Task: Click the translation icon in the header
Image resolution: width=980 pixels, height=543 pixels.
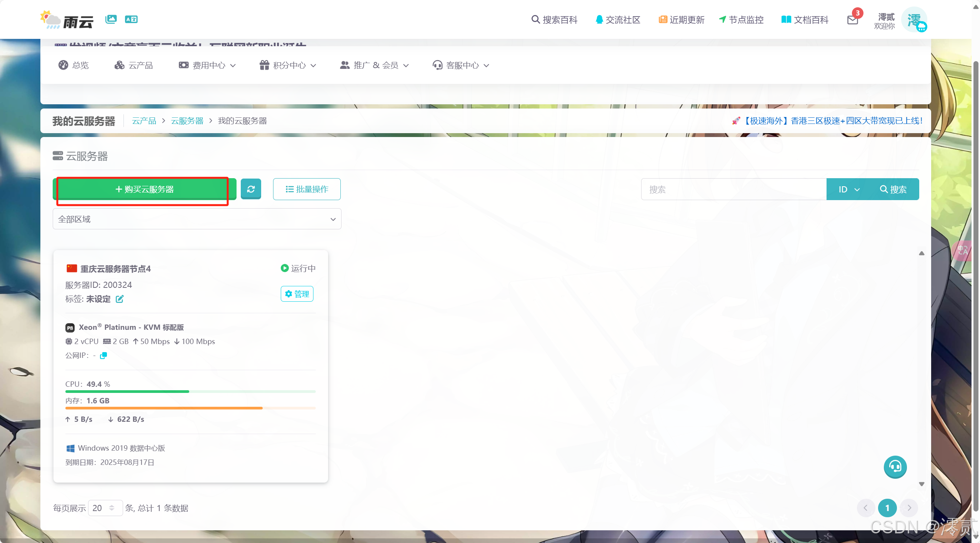Action: 131,19
